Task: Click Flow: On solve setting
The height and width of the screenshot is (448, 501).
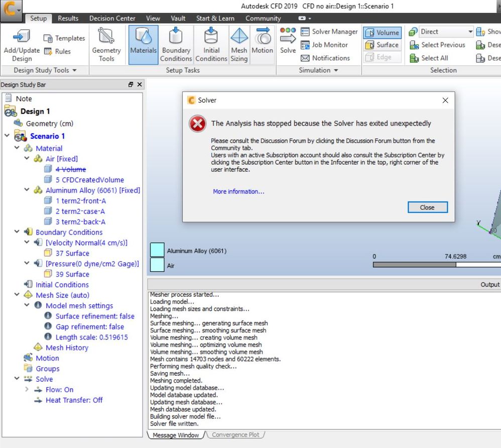Action: point(59,389)
